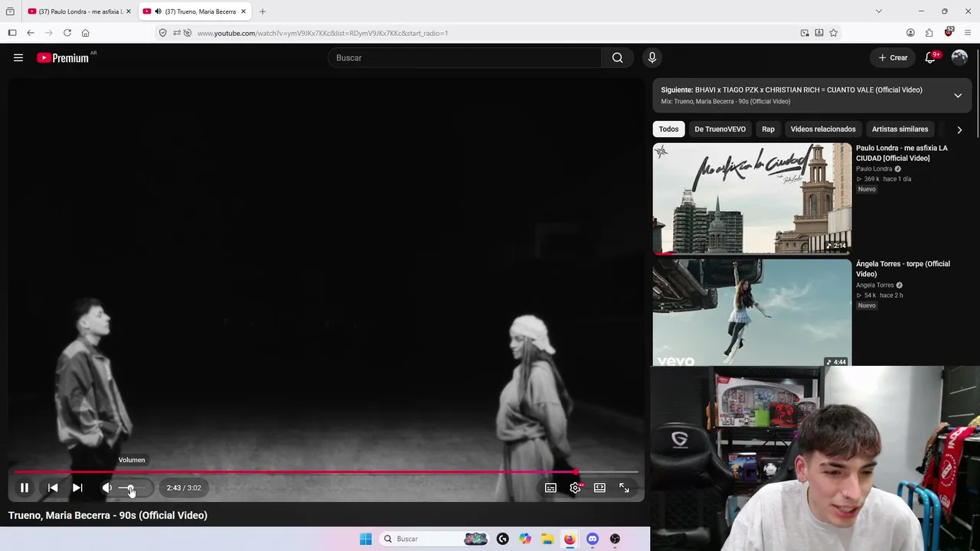Image resolution: width=980 pixels, height=551 pixels.
Task: Skip to the next video
Action: click(x=77, y=487)
